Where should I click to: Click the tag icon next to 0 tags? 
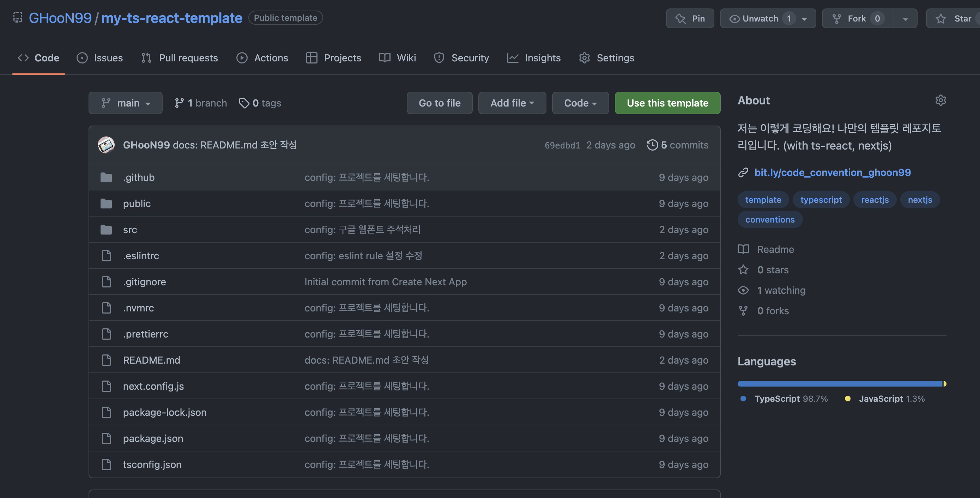tap(244, 103)
